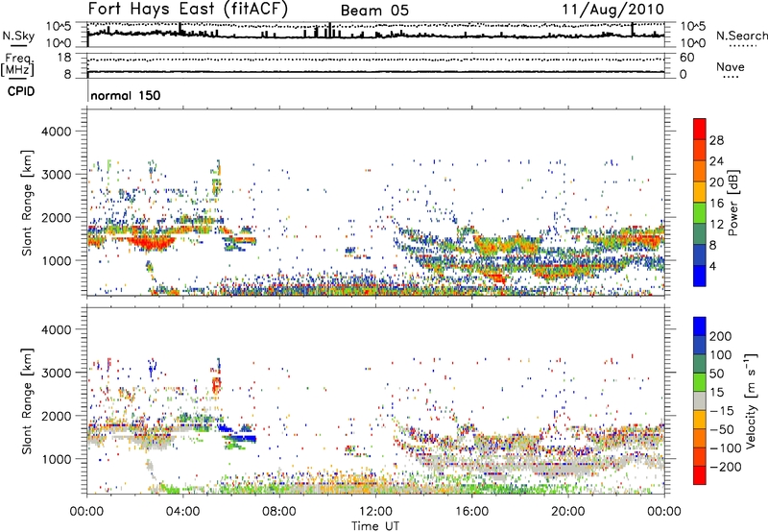768x532 pixels.
Task: Click the '4000' tick in the Power panel
Action: pyautogui.click(x=57, y=132)
